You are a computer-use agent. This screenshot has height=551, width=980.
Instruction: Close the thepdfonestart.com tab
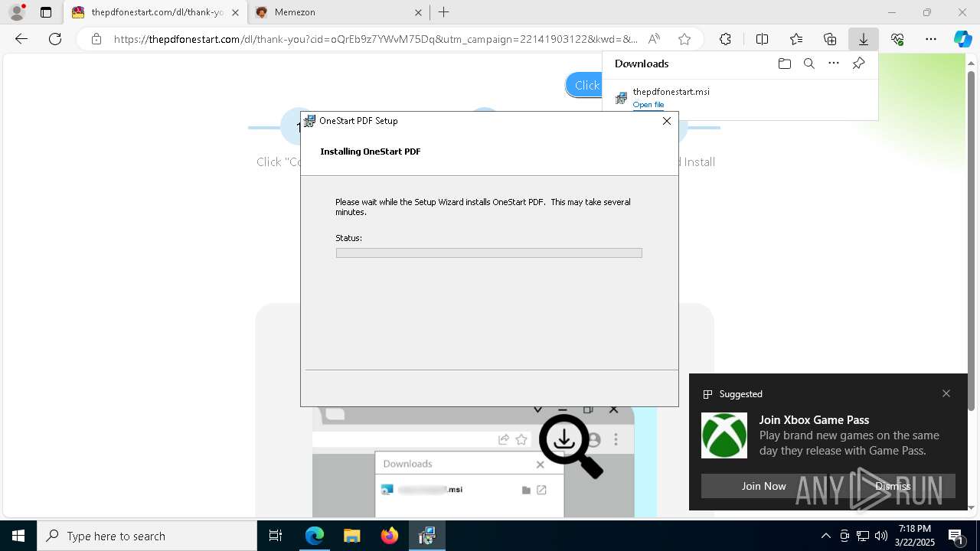235,12
